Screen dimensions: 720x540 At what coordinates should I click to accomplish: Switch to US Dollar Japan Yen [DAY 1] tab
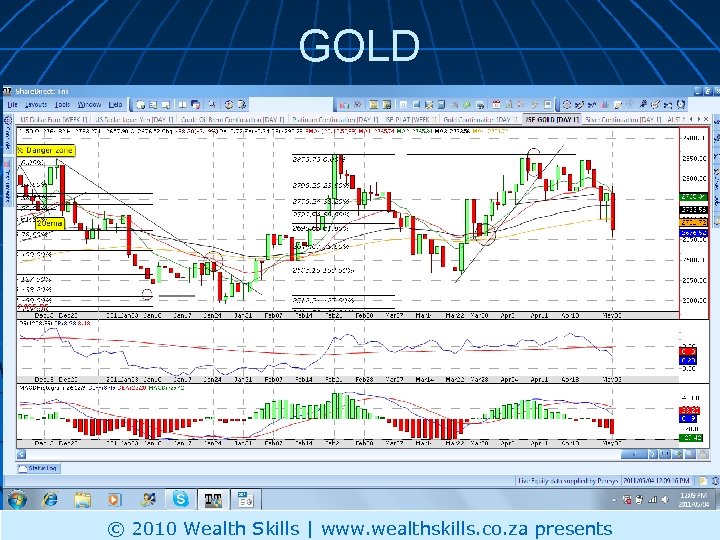click(x=134, y=119)
